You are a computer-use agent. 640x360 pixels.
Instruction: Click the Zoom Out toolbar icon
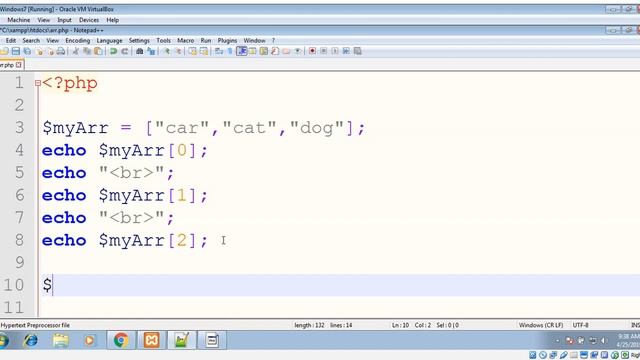click(x=178, y=51)
